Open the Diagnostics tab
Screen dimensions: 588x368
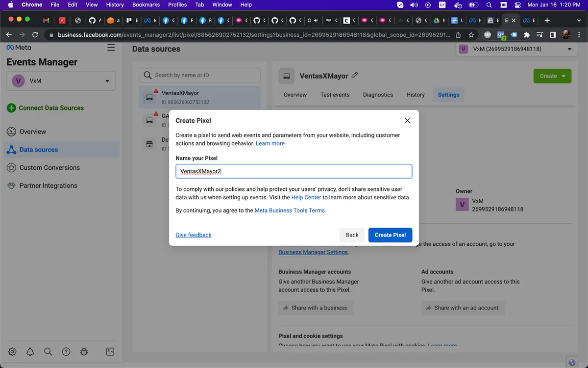point(378,95)
